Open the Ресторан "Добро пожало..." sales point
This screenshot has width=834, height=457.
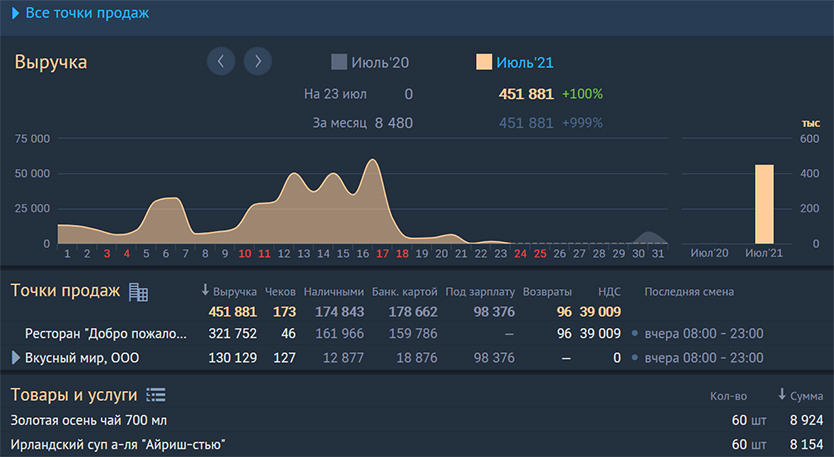tap(106, 334)
